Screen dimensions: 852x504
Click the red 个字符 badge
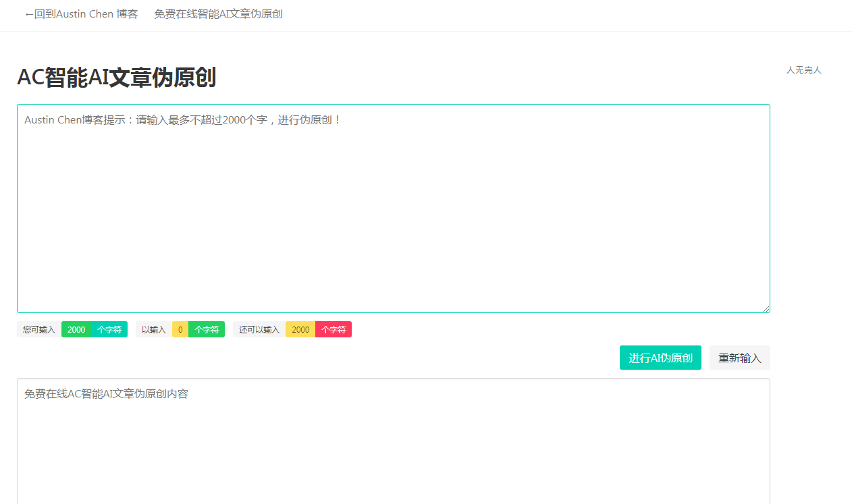(334, 329)
